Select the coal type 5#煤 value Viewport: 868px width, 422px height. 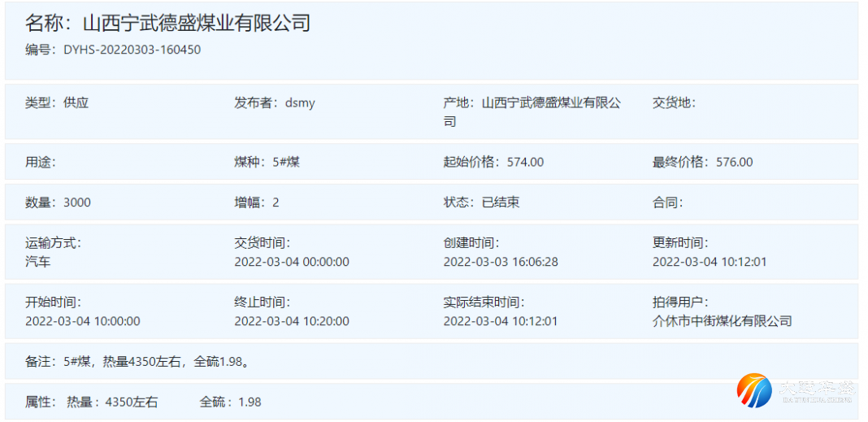pos(287,162)
